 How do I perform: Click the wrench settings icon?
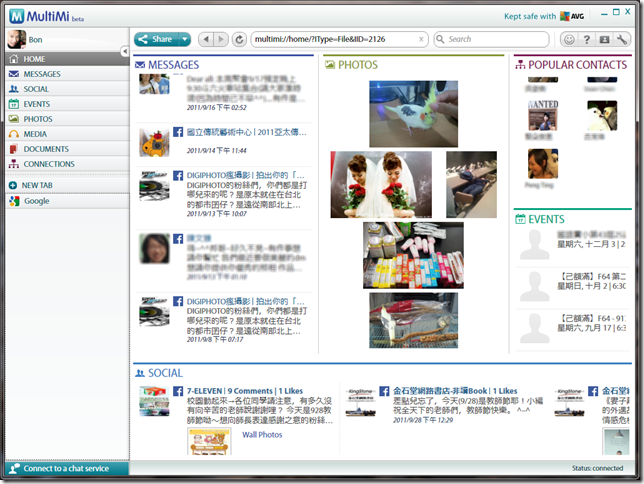622,40
